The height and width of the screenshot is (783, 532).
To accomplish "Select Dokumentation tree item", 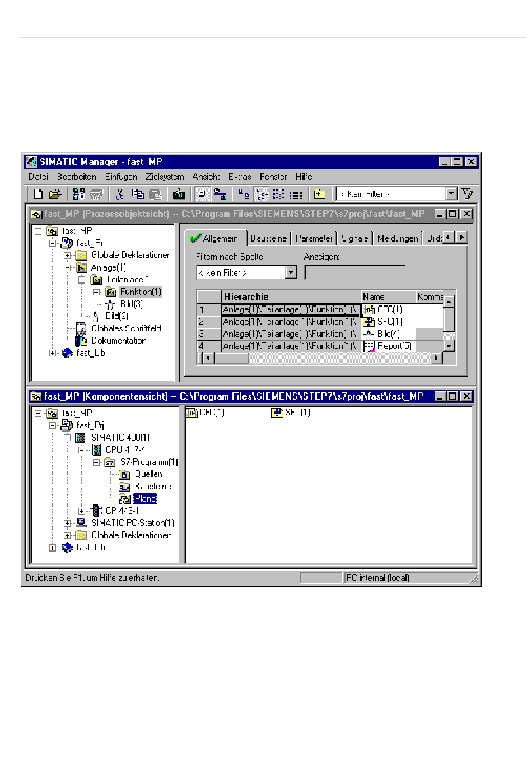I will [x=119, y=341].
